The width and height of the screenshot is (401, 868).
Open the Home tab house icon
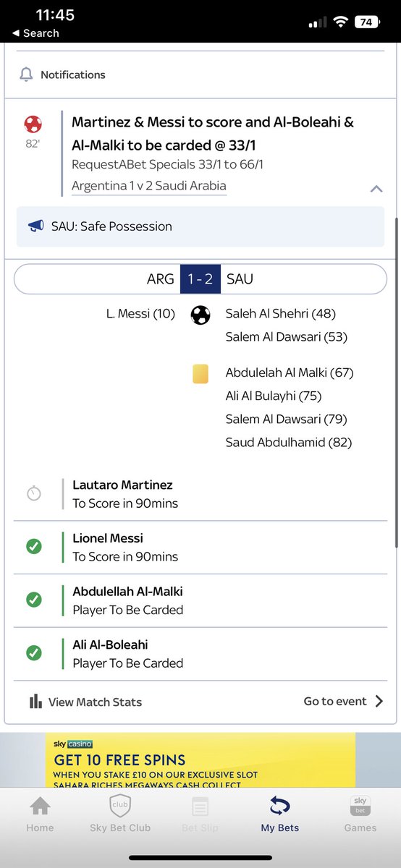40,806
